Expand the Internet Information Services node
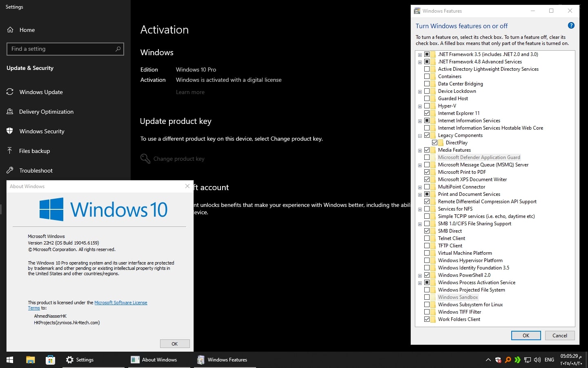 click(x=420, y=121)
